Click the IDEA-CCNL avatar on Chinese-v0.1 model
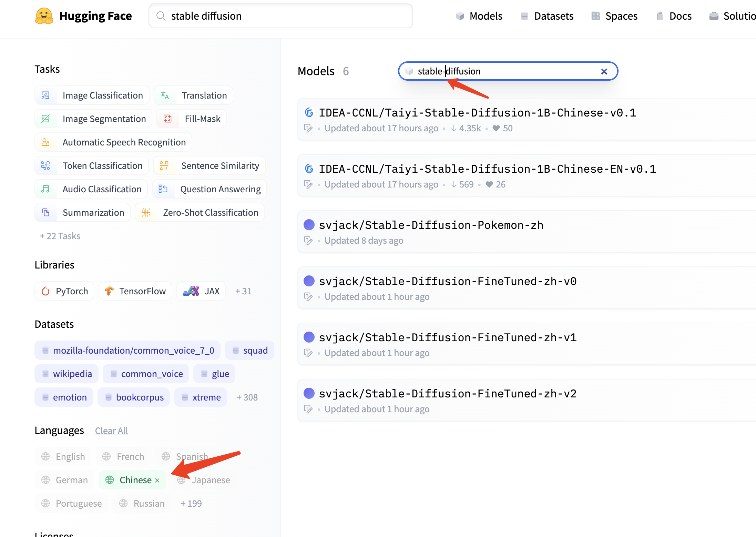This screenshot has width=756, height=537. click(309, 113)
